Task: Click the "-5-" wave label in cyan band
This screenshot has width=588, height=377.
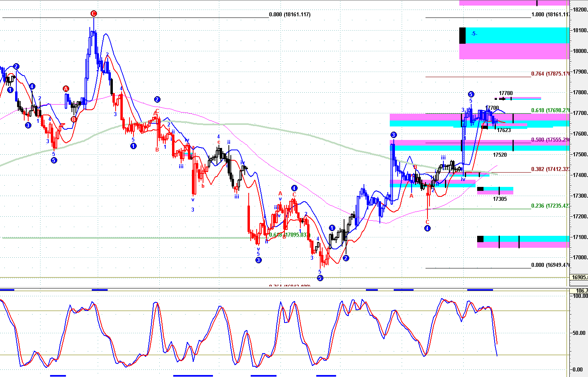Action: pos(474,34)
